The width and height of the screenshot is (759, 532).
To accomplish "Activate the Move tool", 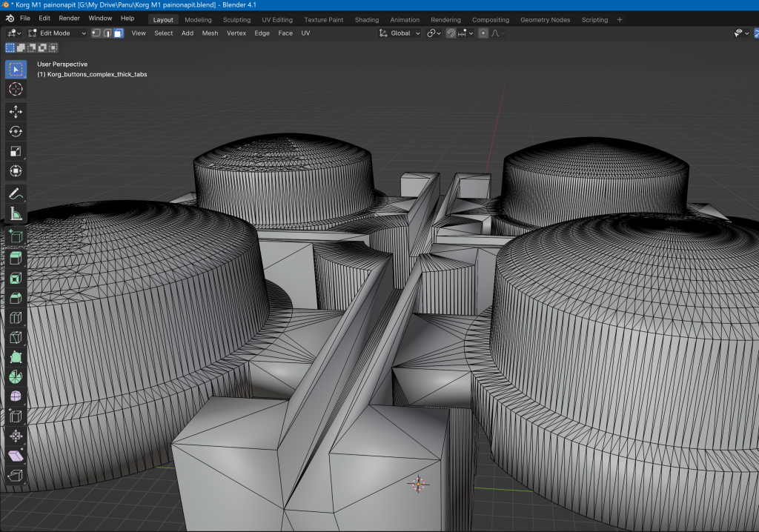I will coord(16,112).
